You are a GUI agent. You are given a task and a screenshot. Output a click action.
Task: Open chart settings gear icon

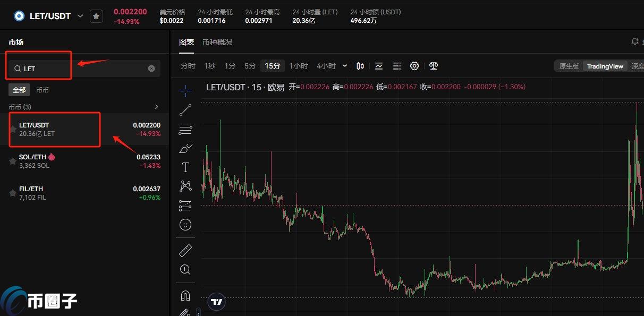(414, 66)
